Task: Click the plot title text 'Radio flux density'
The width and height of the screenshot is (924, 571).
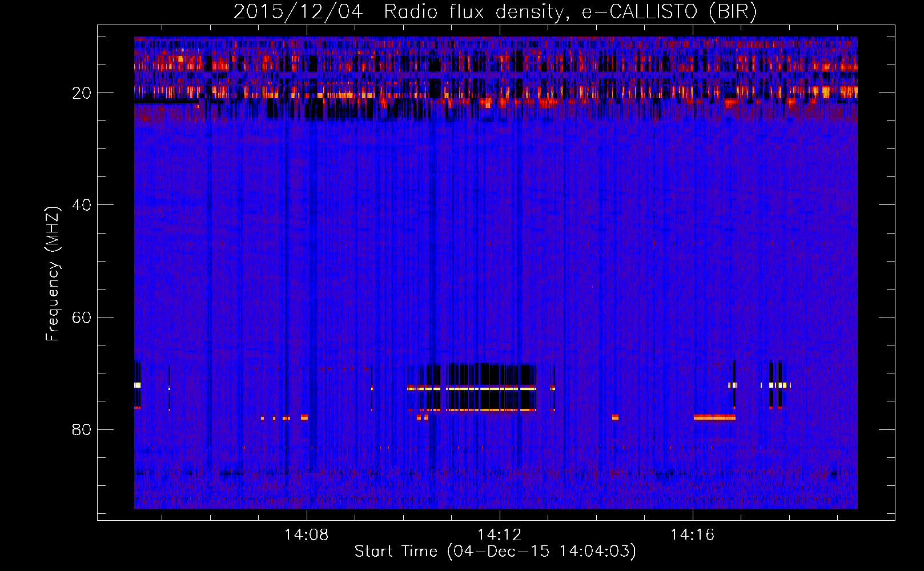Action: pos(475,12)
